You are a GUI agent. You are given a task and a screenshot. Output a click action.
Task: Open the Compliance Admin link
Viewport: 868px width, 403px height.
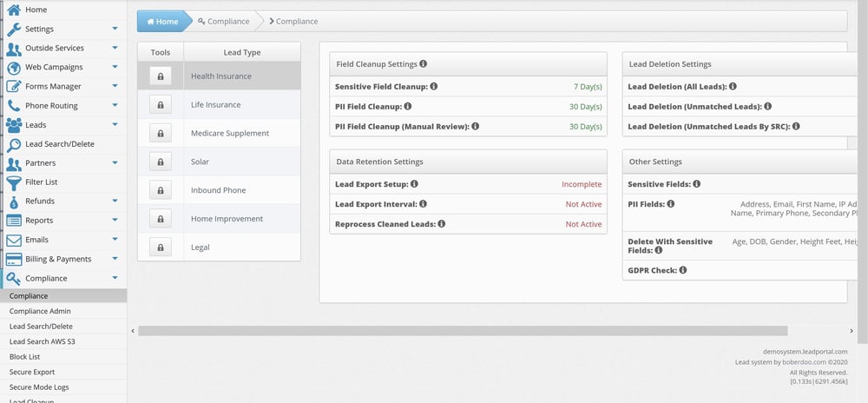tap(40, 311)
